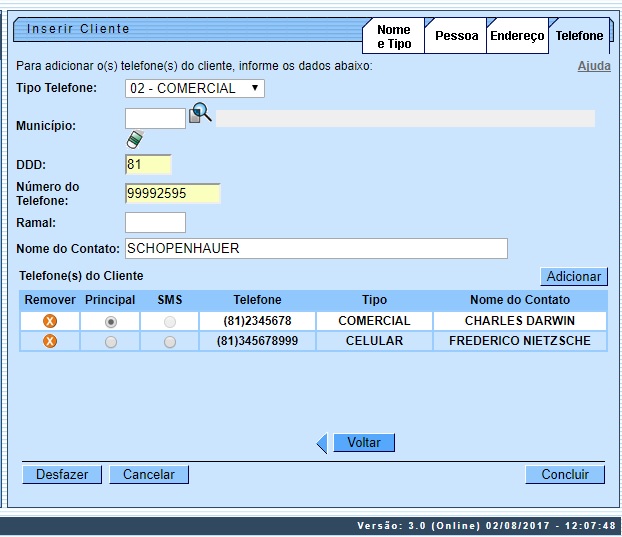This screenshot has height=537, width=622.
Task: Go to the Endereço tab
Action: coord(517,36)
